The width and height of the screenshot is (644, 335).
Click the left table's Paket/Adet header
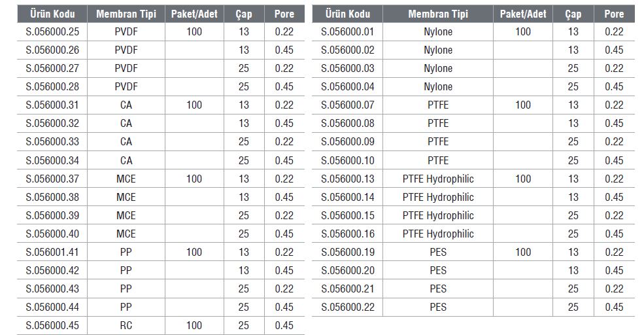click(194, 14)
